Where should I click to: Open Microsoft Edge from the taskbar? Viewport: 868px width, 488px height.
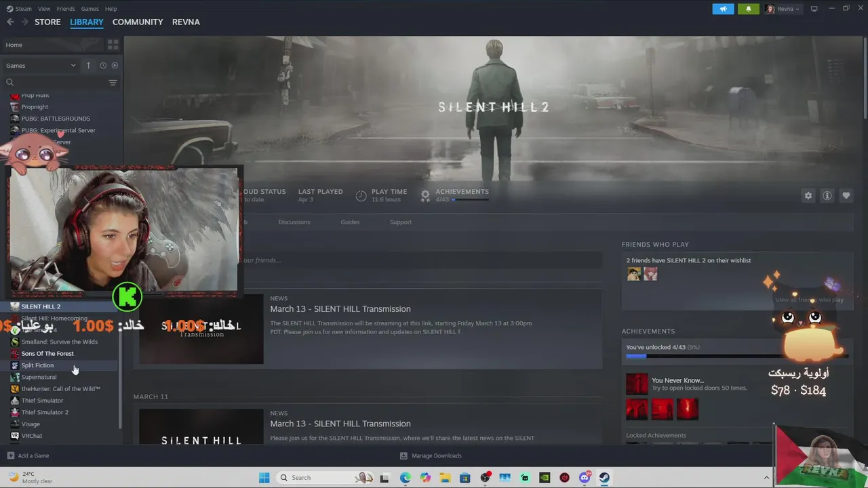[406, 478]
